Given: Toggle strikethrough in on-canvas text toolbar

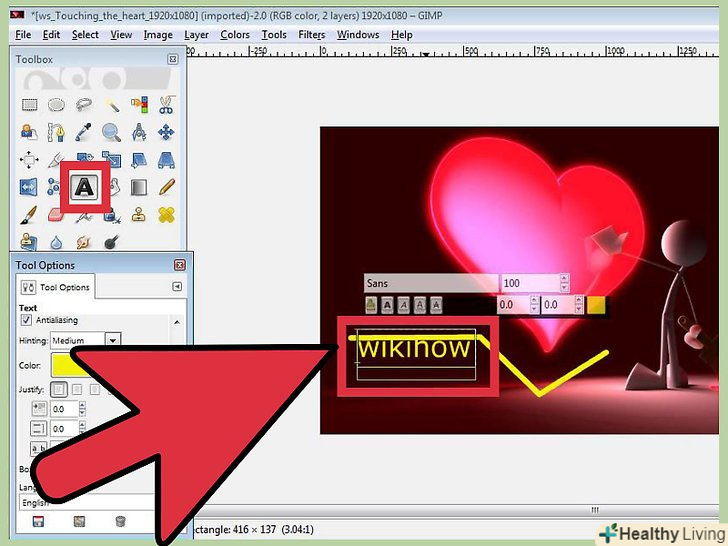Looking at the screenshot, I should [x=436, y=305].
